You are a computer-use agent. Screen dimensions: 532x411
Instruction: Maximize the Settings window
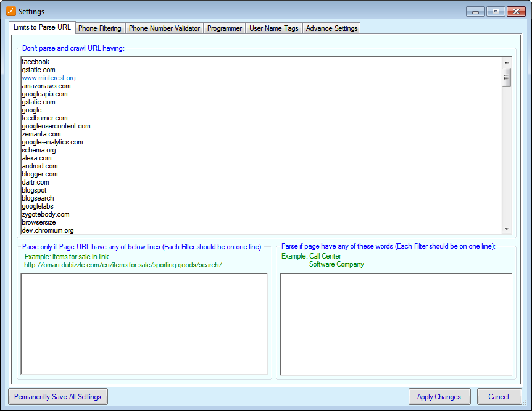[x=495, y=11]
